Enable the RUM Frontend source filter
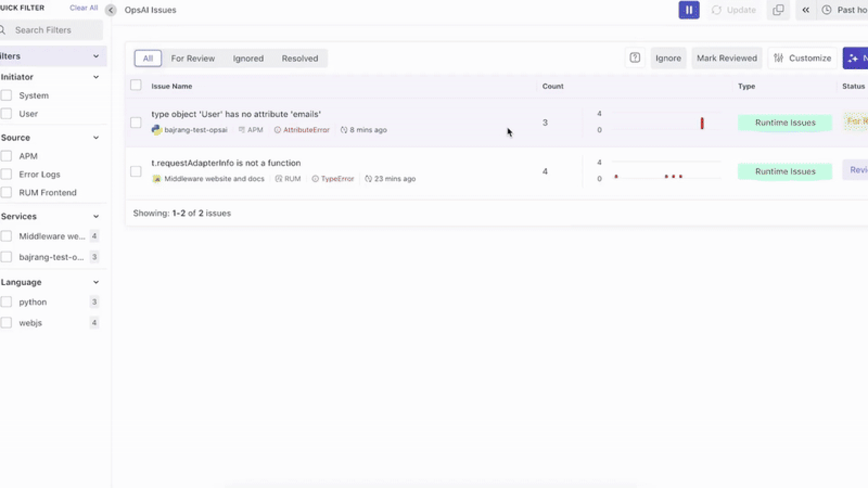The image size is (868, 488). coord(6,192)
